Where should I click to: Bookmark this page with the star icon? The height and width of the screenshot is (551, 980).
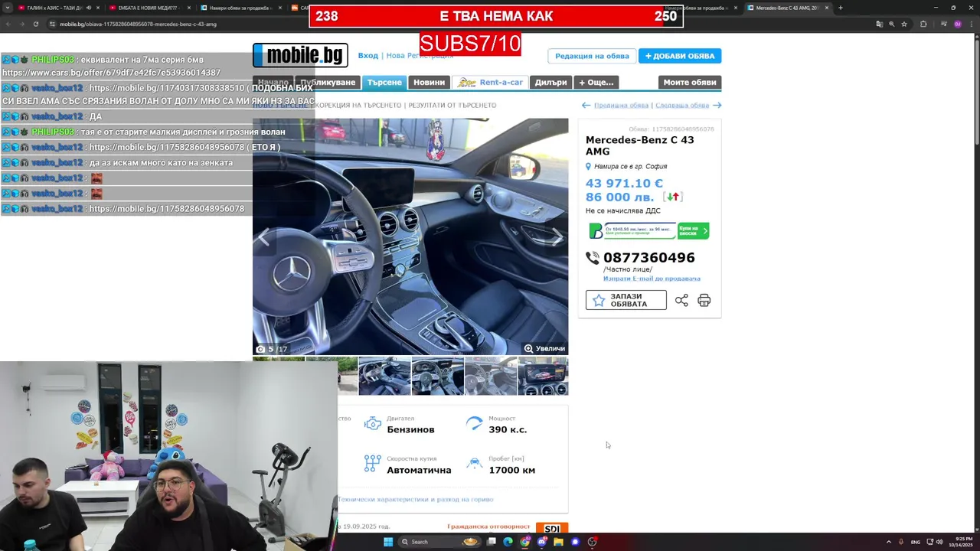[904, 24]
